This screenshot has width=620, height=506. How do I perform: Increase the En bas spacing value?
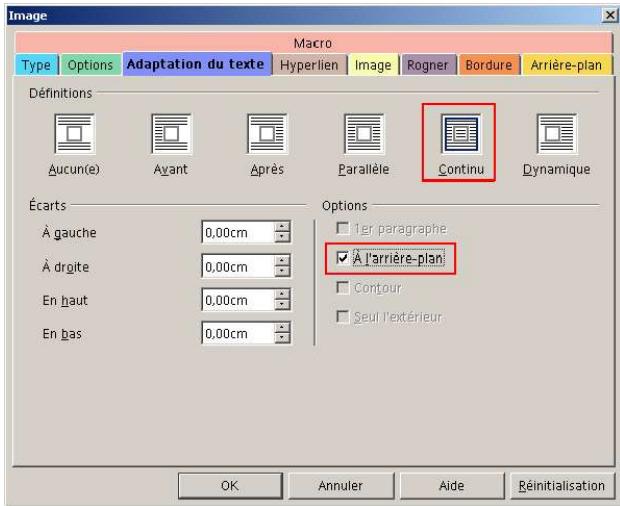tap(282, 328)
